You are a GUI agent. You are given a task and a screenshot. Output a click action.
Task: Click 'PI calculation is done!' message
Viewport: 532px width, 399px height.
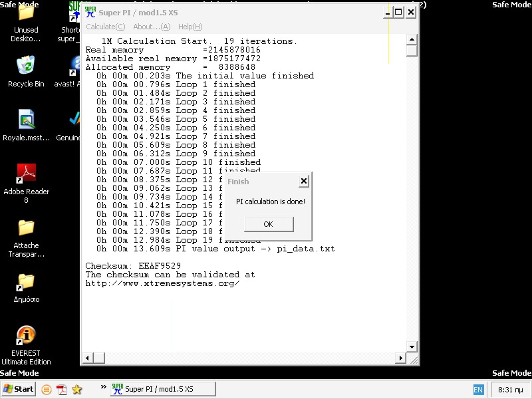[271, 201]
